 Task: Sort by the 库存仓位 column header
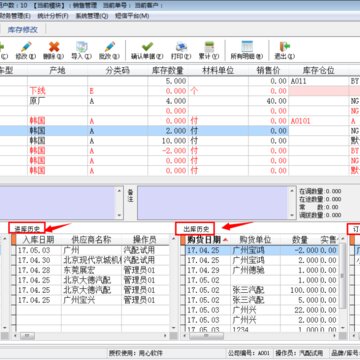coord(318,71)
